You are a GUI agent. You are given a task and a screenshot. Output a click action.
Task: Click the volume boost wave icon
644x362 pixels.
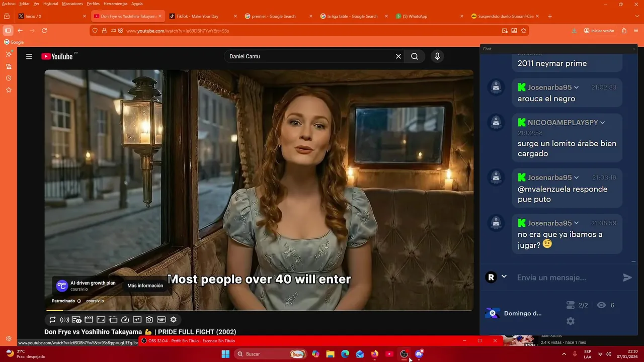pos(64,320)
